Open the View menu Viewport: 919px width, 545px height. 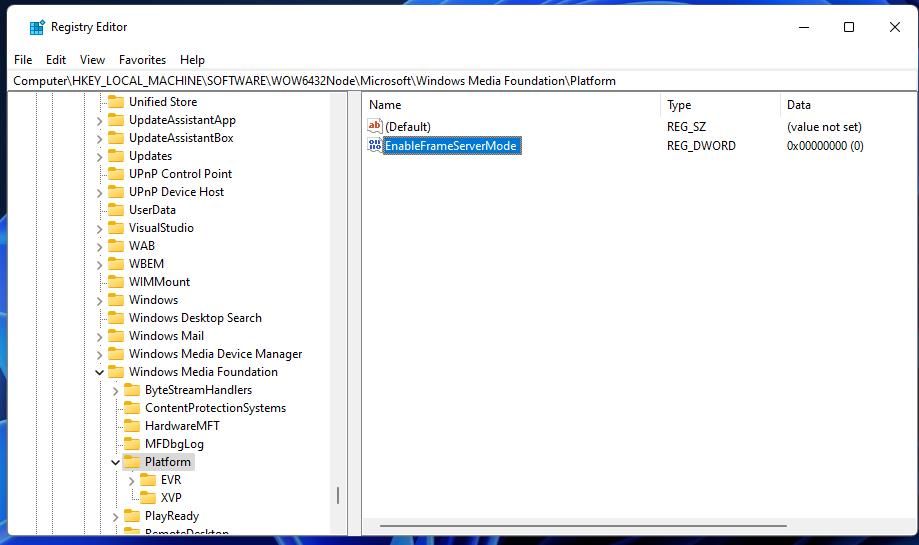[92, 60]
